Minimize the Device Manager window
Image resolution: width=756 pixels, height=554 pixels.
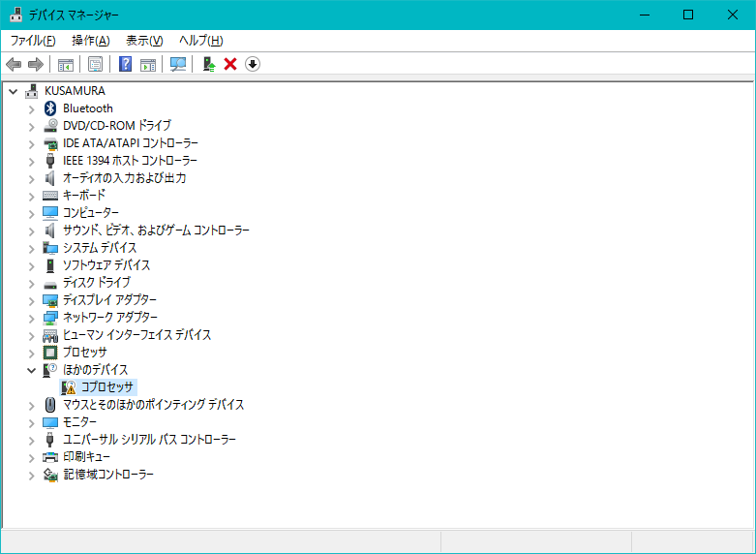coord(645,15)
